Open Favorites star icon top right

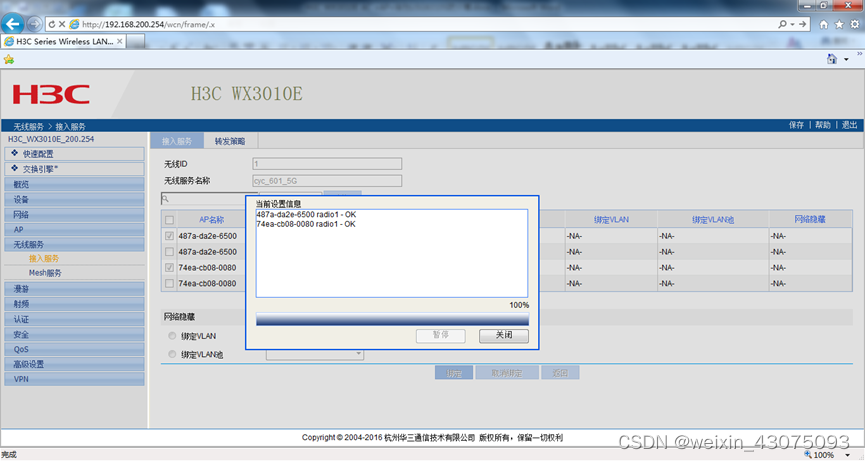click(839, 24)
